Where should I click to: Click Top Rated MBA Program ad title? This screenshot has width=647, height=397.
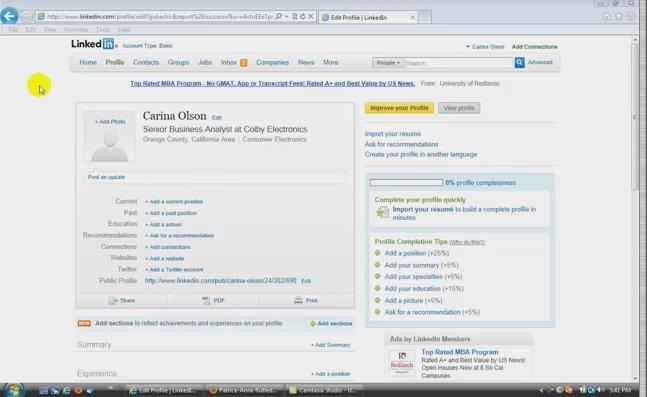pyautogui.click(x=460, y=352)
